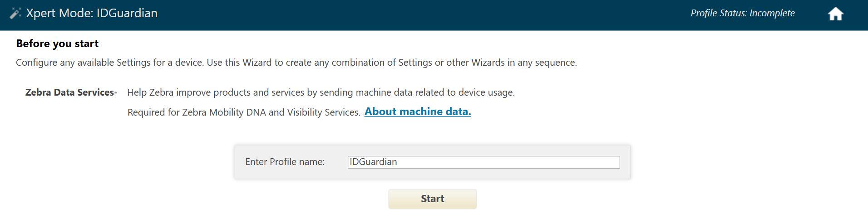Image resolution: width=868 pixels, height=223 pixels.
Task: Click the Required for Zebra Mobility DNA text
Action: [244, 112]
